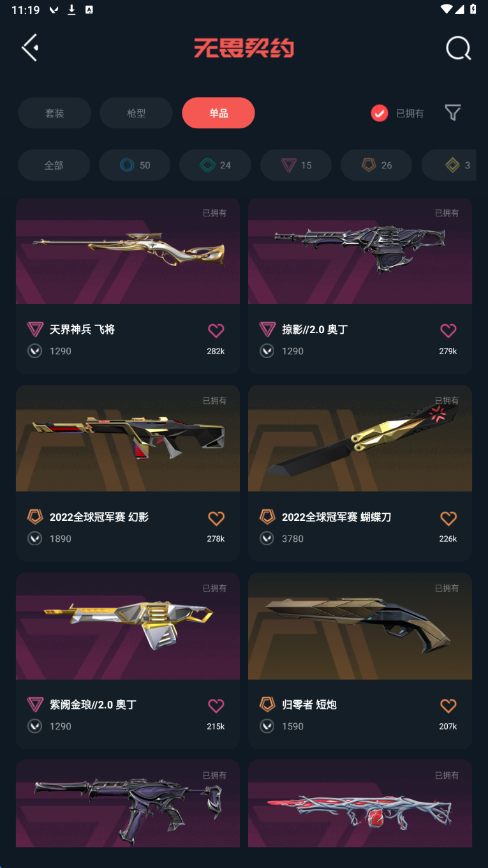Filter by orange tier chip 26
Viewport: 488px width, 868px height.
tap(376, 165)
